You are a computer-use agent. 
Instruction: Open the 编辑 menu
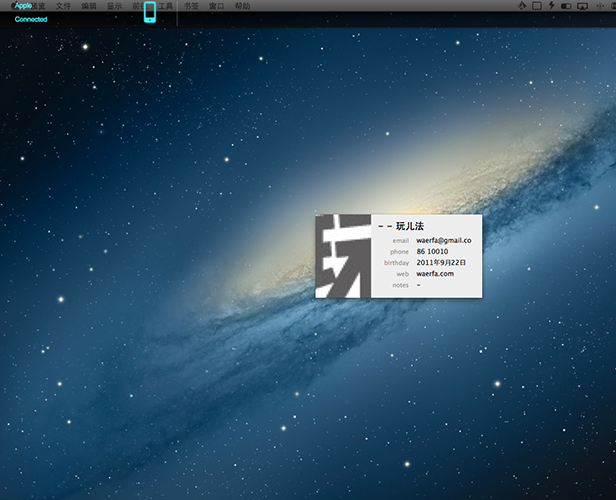90,6
